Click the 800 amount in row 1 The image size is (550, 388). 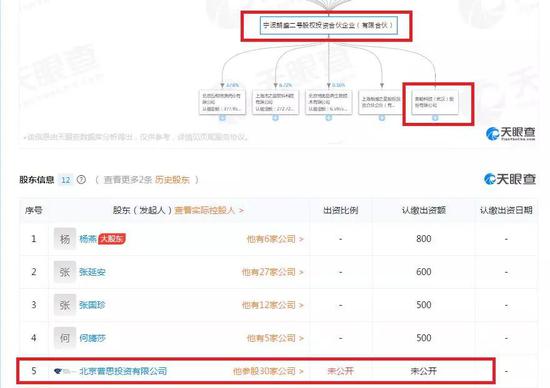point(424,239)
